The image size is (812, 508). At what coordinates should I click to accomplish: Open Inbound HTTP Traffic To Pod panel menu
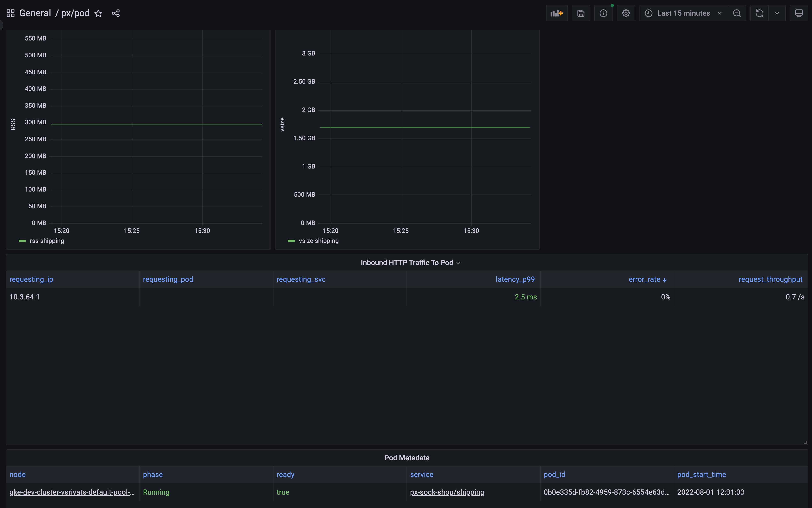pos(406,263)
